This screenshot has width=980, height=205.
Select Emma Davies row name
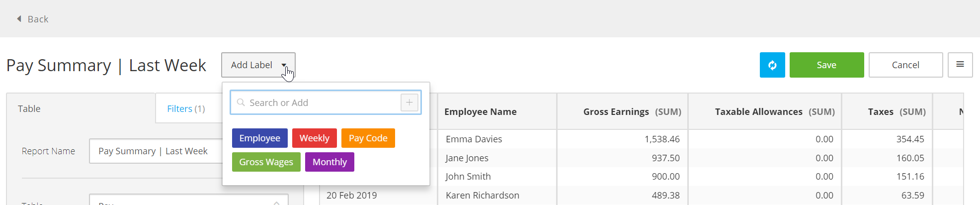(x=474, y=139)
